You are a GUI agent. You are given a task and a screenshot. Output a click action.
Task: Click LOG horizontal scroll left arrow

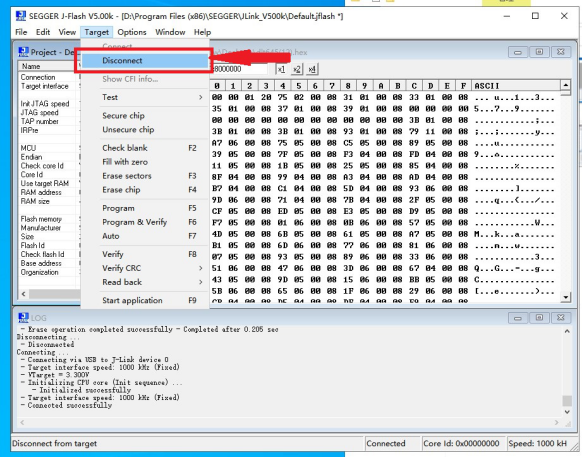[x=22, y=422]
